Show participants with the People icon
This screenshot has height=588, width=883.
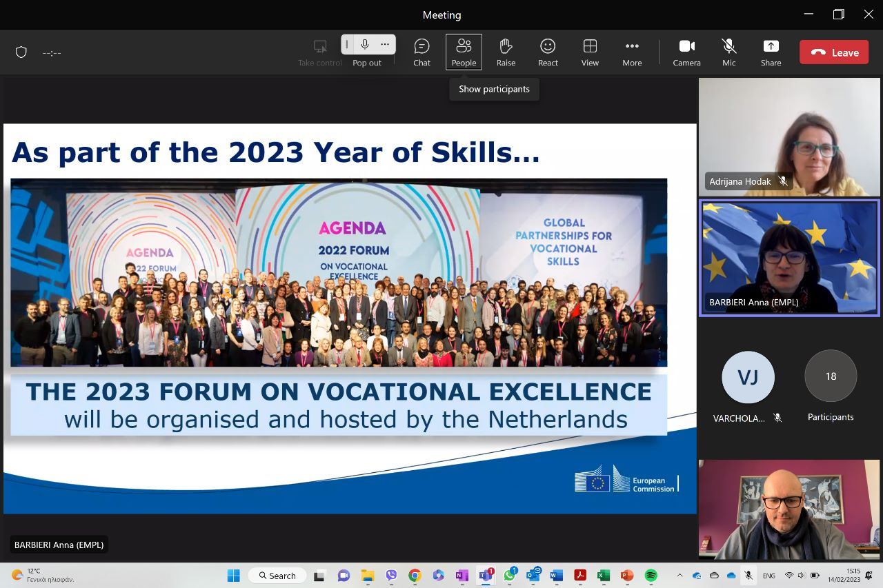pyautogui.click(x=464, y=52)
